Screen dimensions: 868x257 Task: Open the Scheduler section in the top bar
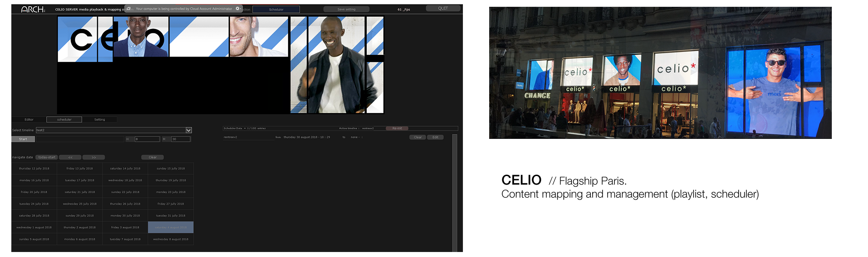pyautogui.click(x=276, y=10)
